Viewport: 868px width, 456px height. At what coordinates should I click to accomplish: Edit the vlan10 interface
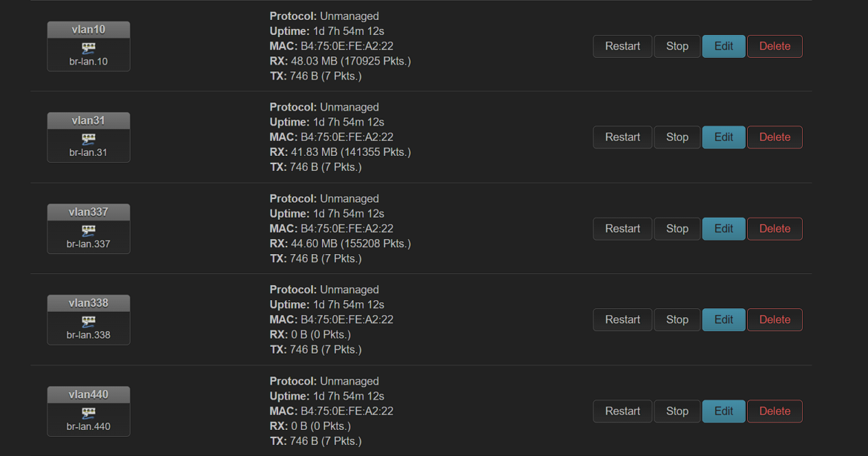(x=723, y=46)
